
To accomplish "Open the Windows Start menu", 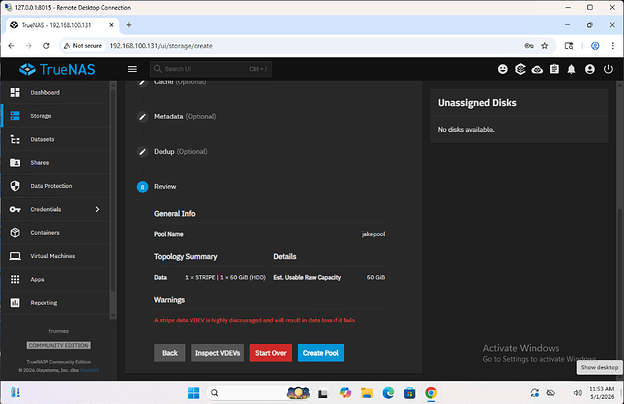I will click(x=193, y=393).
